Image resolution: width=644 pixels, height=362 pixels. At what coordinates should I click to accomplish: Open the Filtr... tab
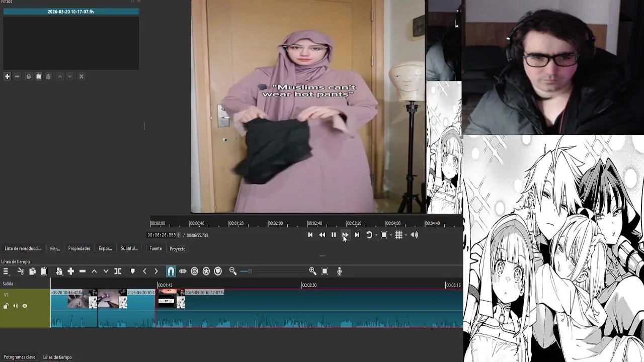click(55, 248)
